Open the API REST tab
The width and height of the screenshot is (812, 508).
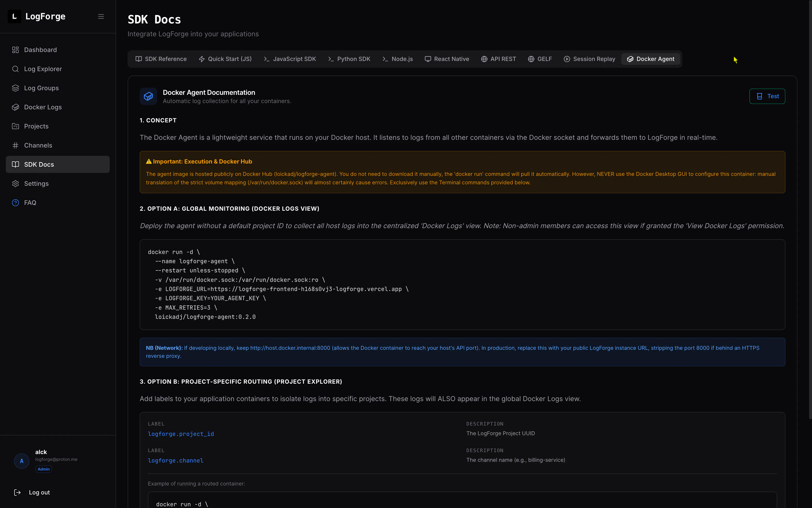coord(499,59)
